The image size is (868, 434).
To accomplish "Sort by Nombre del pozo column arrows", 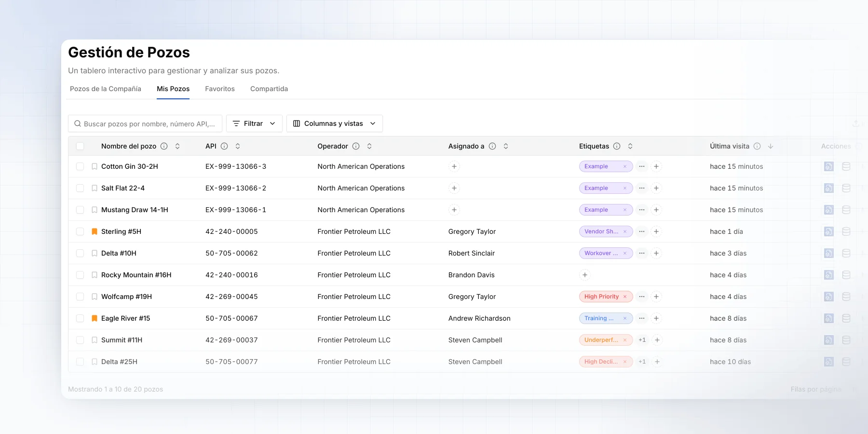I will coord(177,146).
